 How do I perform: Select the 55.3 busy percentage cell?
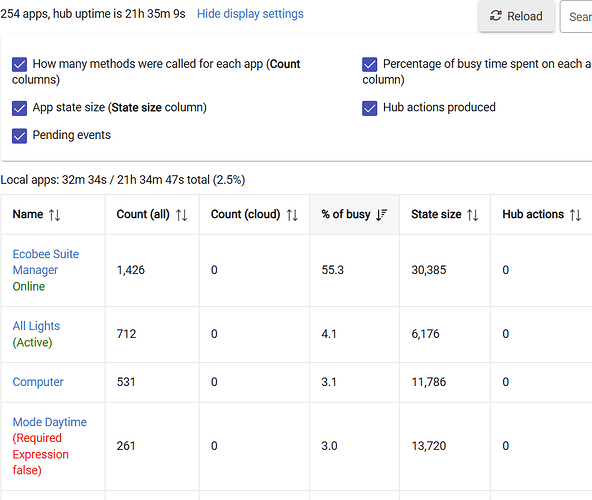333,270
